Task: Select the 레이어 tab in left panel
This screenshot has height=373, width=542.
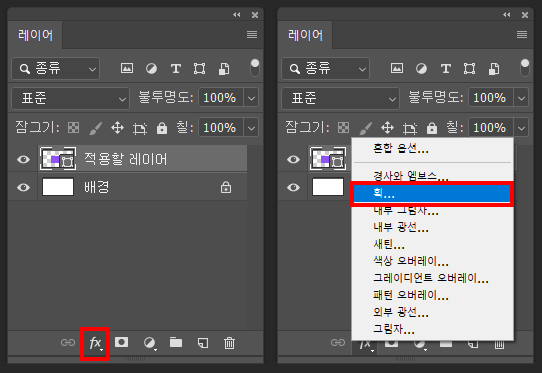Action: click(35, 35)
